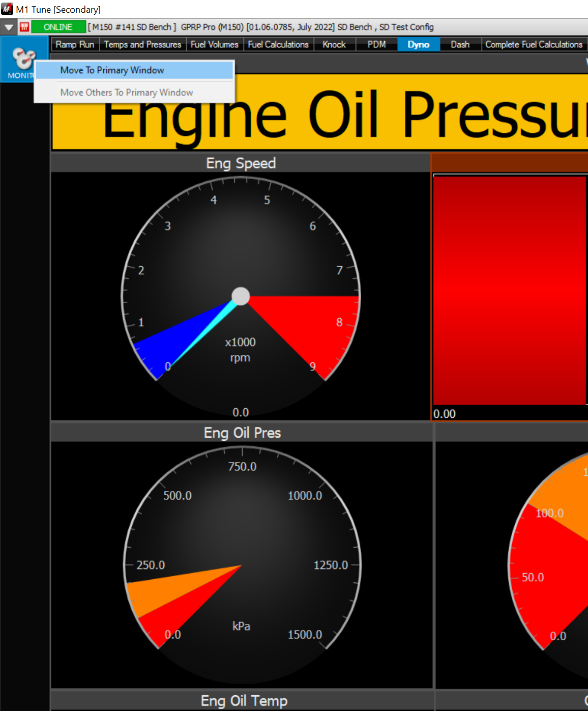
Task: Switch to the PDM tab
Action: (x=376, y=45)
